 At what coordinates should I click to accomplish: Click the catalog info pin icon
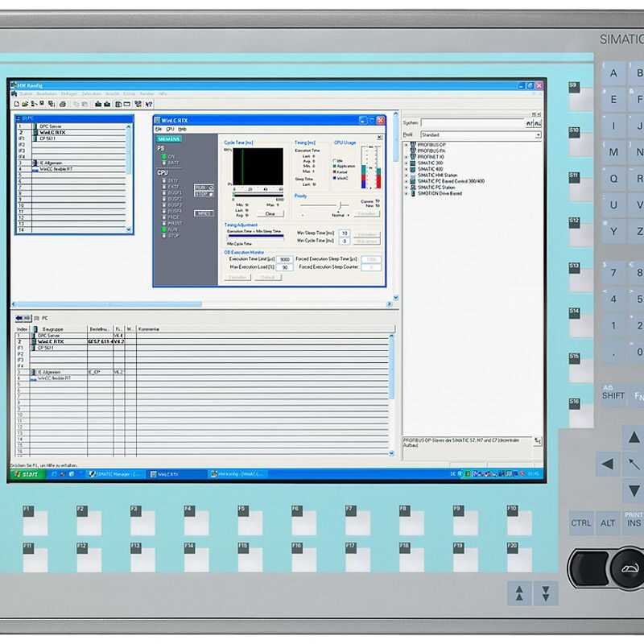point(538,441)
